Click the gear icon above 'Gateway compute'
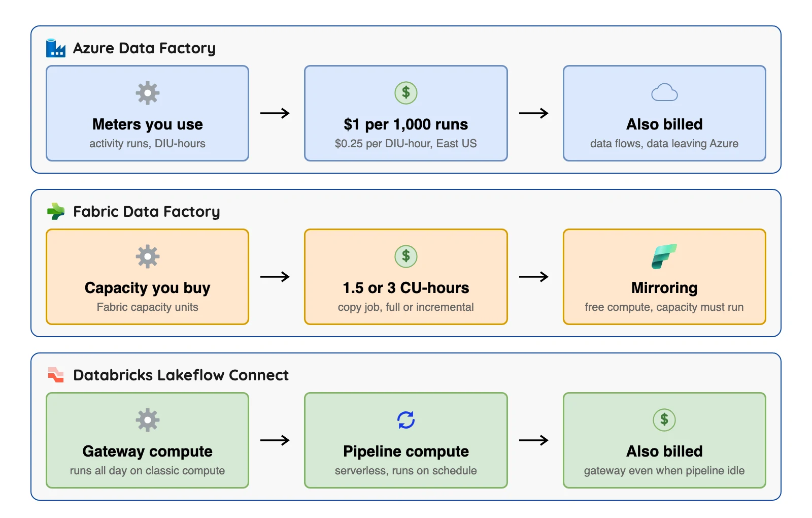 pyautogui.click(x=148, y=420)
